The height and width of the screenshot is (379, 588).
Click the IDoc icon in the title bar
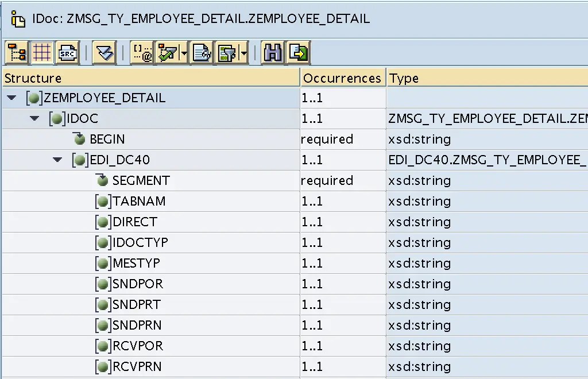(17, 18)
